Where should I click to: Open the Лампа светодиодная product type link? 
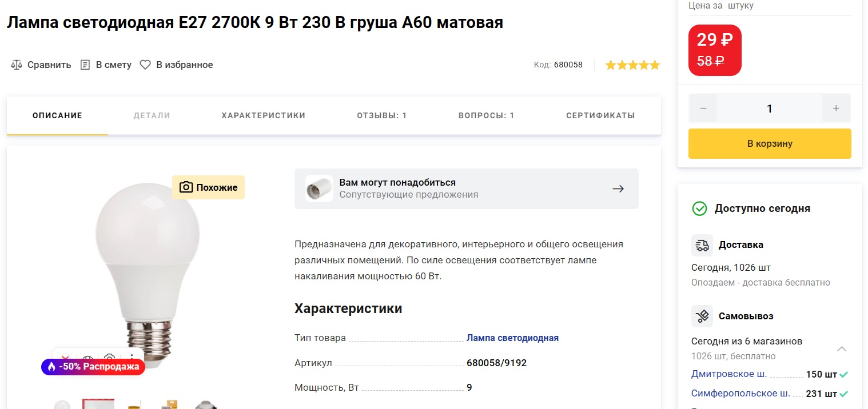512,338
